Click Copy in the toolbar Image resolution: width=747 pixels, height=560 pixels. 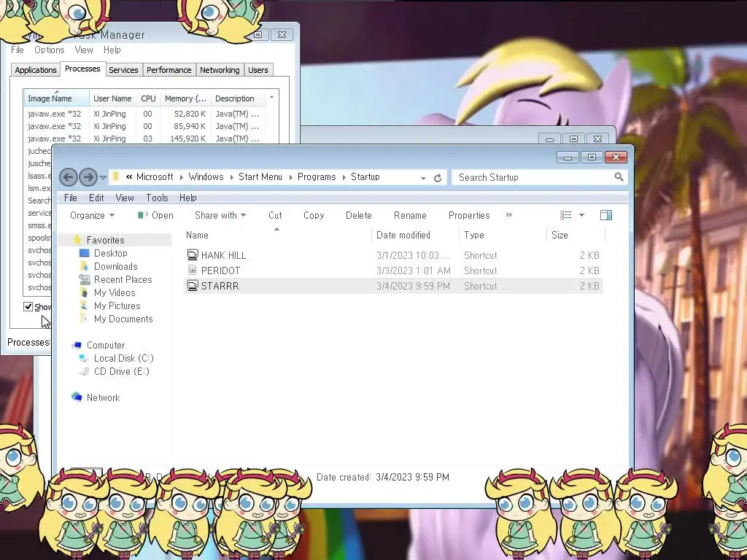[x=314, y=215]
